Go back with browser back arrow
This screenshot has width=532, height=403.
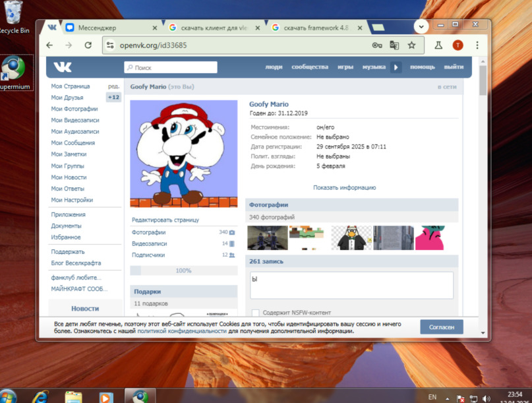click(49, 45)
